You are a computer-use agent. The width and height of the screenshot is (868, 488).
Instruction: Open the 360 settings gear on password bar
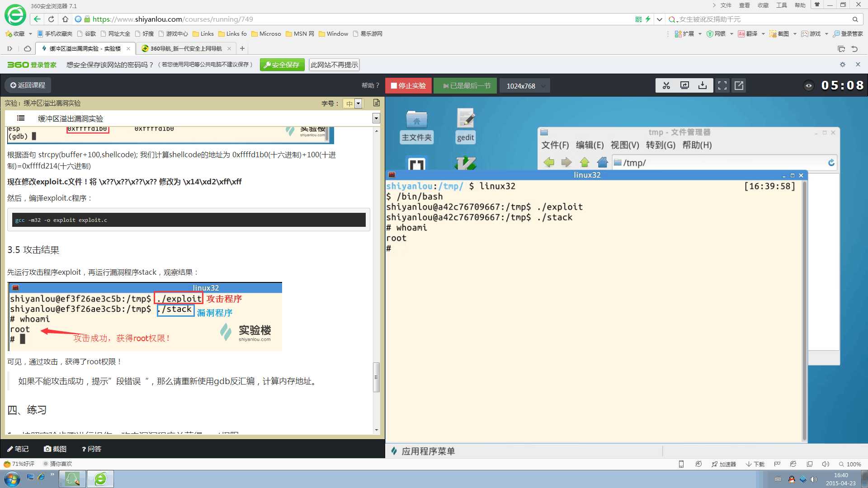pos(842,65)
